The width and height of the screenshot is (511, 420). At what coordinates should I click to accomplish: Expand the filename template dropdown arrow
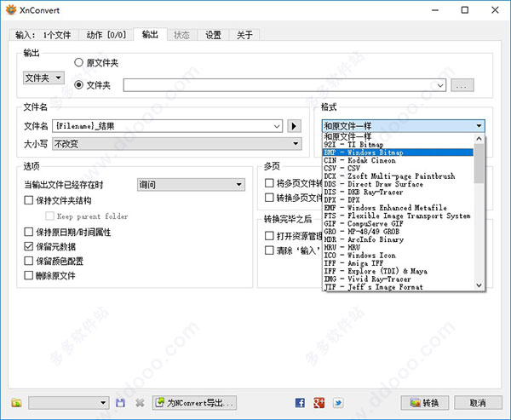277,126
